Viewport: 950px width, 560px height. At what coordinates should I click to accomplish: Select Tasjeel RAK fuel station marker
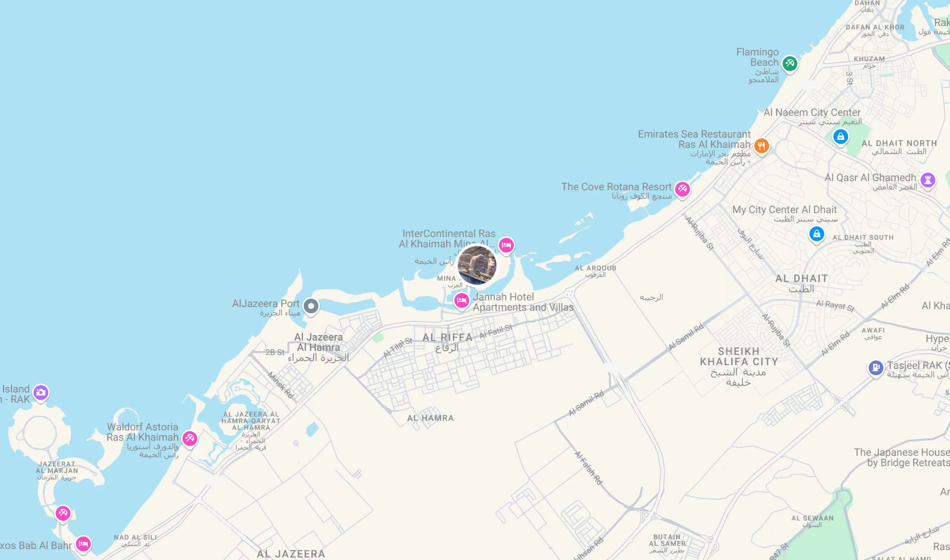point(876,367)
